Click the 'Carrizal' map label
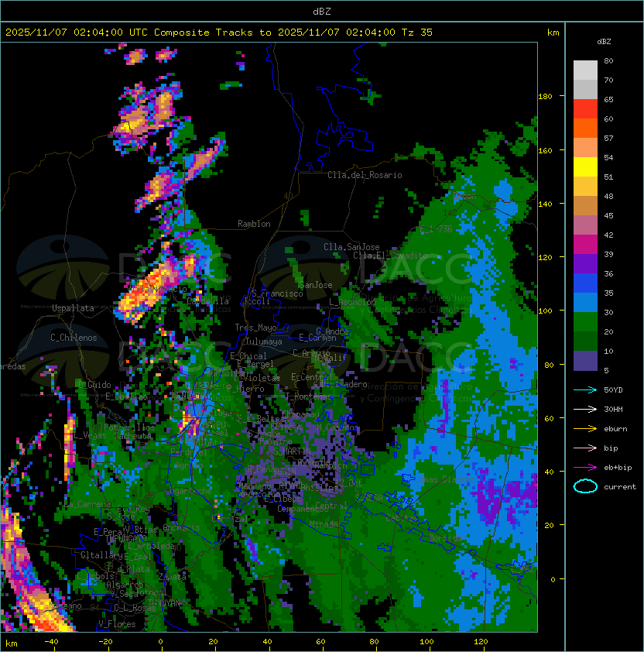 coord(231,519)
